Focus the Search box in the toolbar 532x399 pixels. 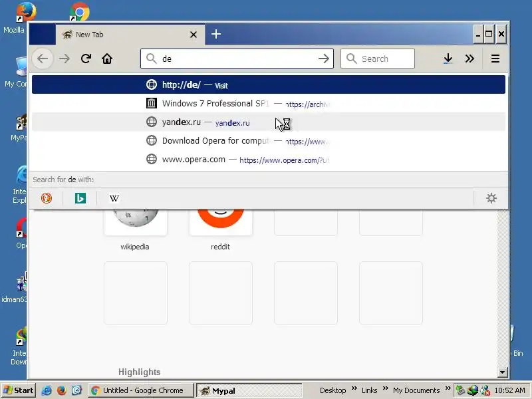pos(378,59)
